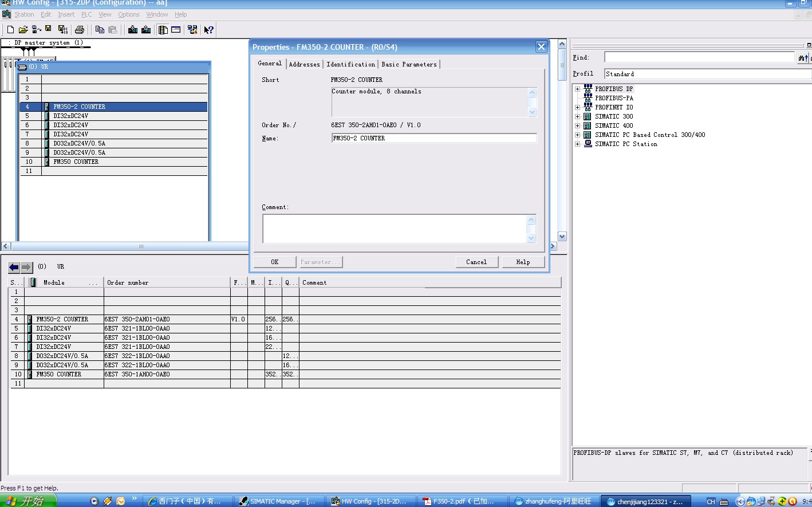
Task: Click the Name input field
Action: coord(434,138)
